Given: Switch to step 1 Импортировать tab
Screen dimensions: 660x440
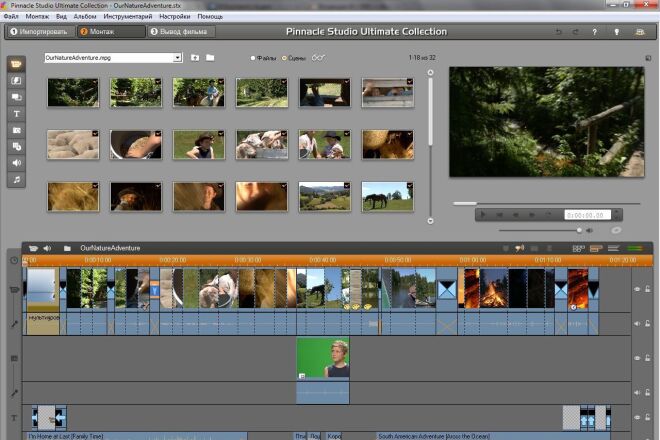Looking at the screenshot, I should coord(40,32).
